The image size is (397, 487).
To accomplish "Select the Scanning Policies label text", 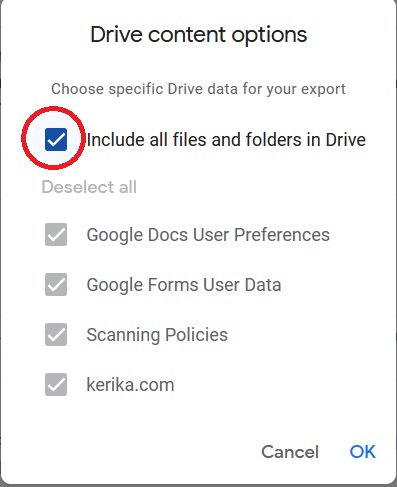I will point(157,335).
